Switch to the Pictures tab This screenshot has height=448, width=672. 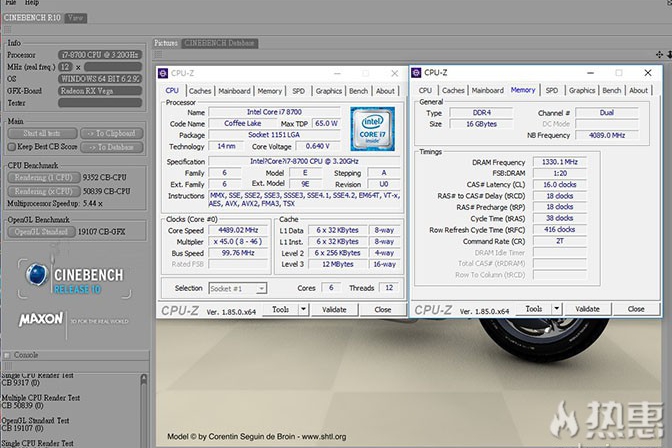click(166, 43)
